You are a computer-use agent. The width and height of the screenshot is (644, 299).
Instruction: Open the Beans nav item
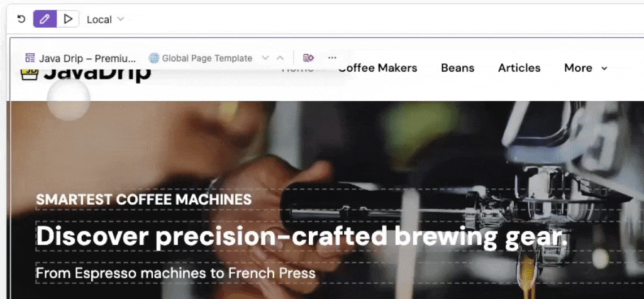pyautogui.click(x=458, y=68)
